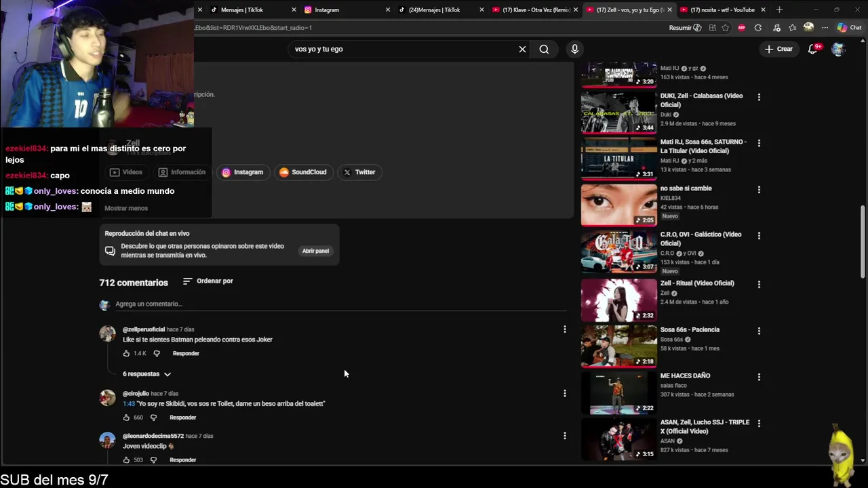The height and width of the screenshot is (488, 868).
Task: Open the browser extensions puzzle icon
Action: 758,28
